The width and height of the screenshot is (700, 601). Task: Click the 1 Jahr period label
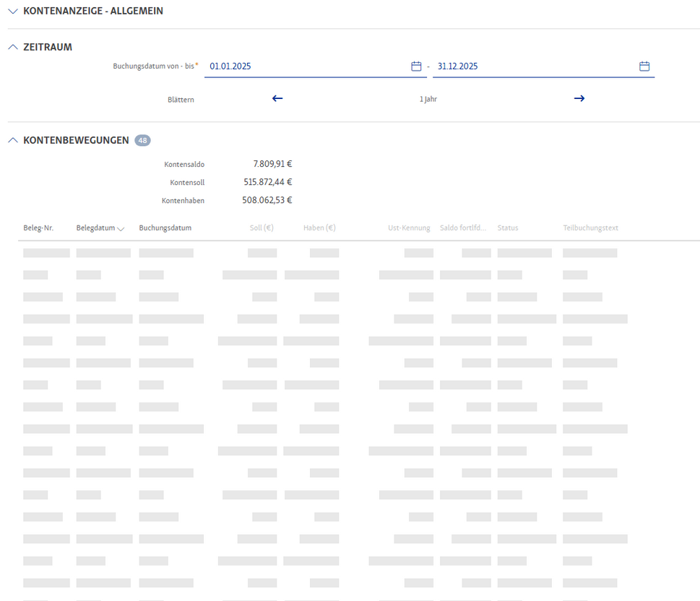pyautogui.click(x=428, y=99)
